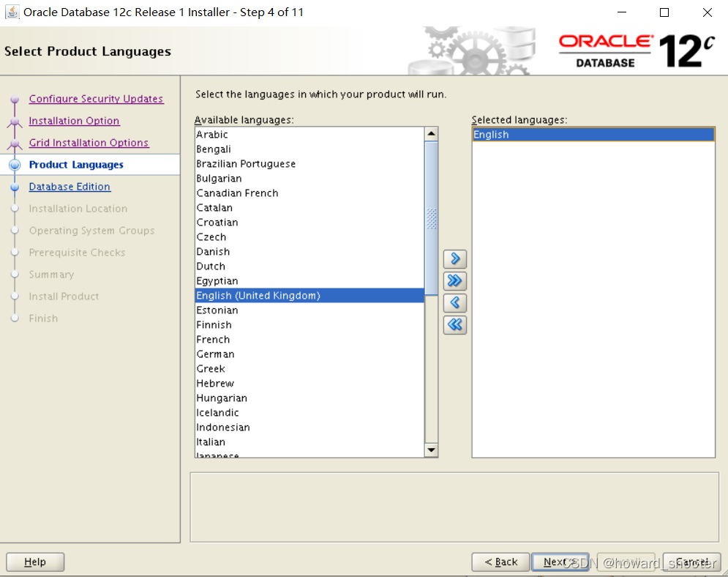Click the Help button
728x577 pixels.
(34, 562)
